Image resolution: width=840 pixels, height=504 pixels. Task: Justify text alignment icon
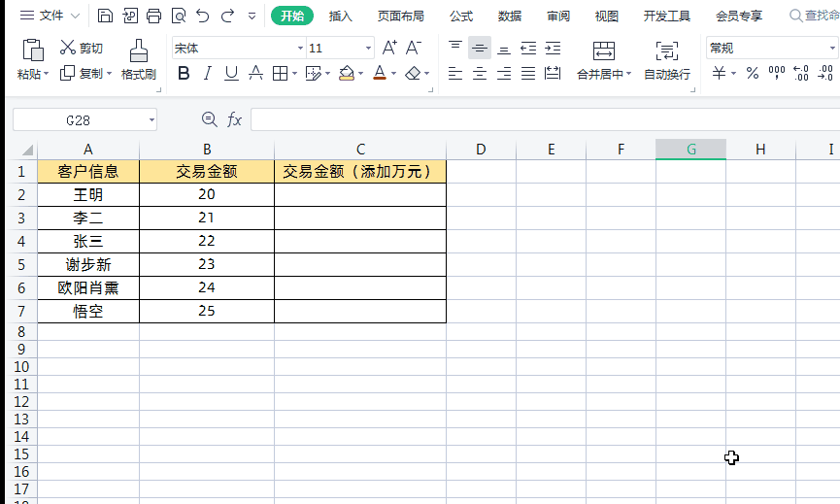click(528, 73)
